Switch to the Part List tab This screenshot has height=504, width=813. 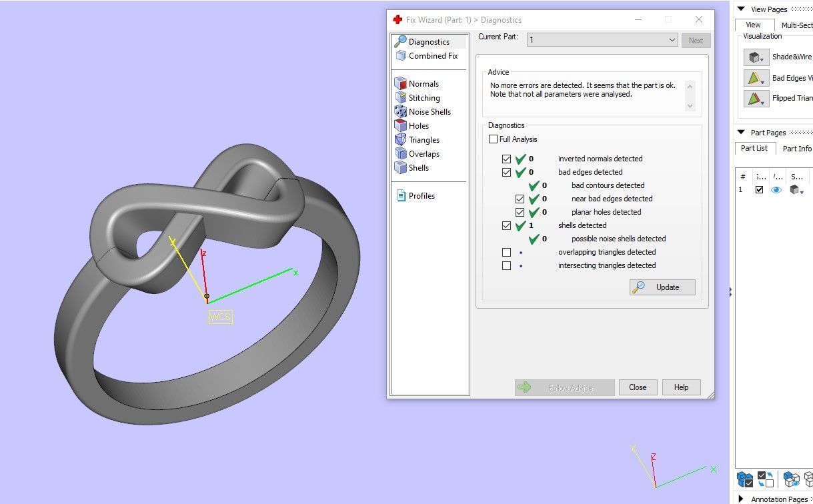coord(754,149)
